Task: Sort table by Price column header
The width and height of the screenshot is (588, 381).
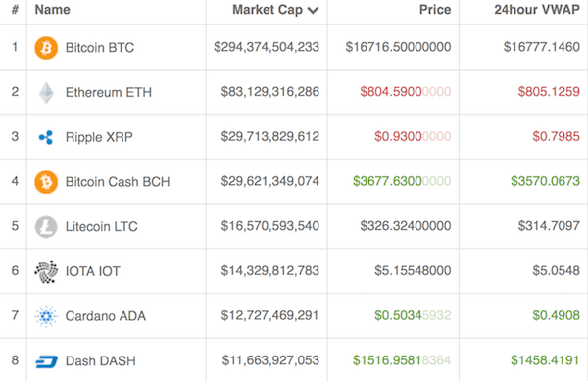Action: click(x=435, y=10)
